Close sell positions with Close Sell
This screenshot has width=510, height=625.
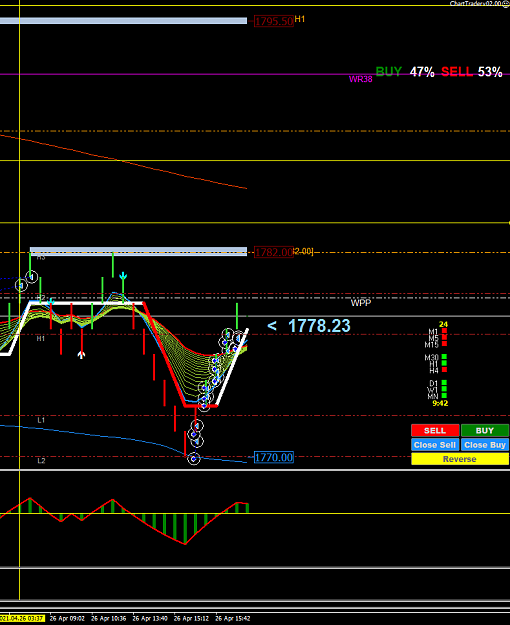435,445
